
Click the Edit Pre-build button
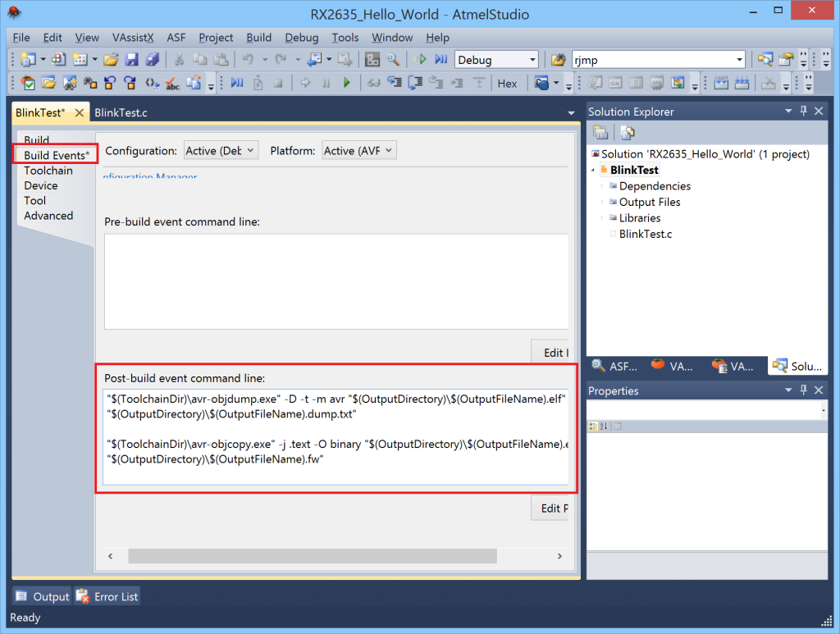[550, 353]
